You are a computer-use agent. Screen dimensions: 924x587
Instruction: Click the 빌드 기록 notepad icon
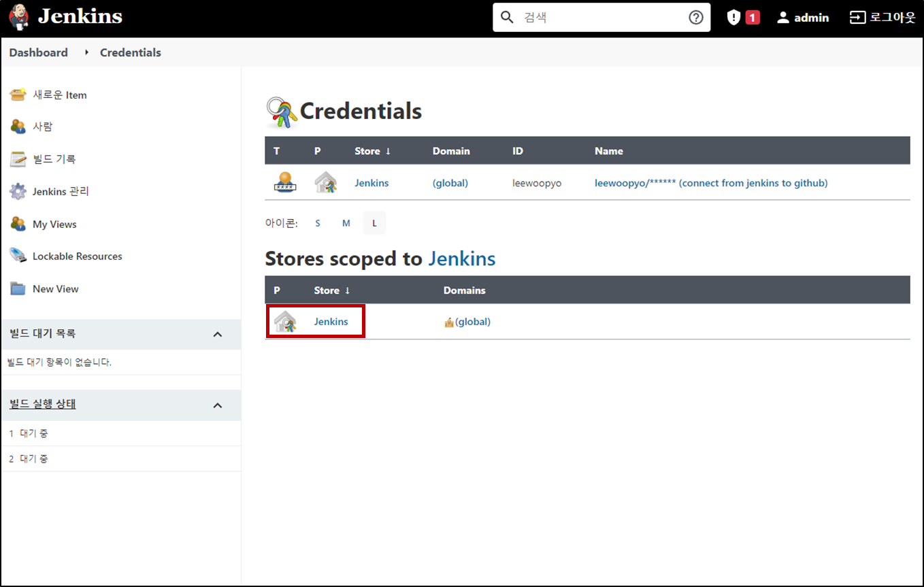coord(18,159)
